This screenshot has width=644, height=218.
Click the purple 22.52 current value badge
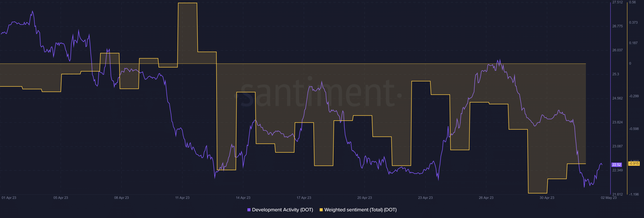[616, 165]
